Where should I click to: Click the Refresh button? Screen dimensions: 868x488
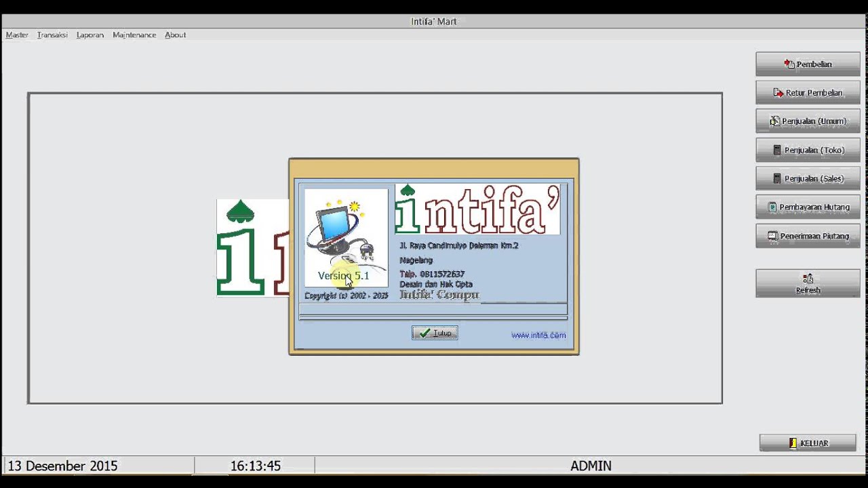click(808, 283)
